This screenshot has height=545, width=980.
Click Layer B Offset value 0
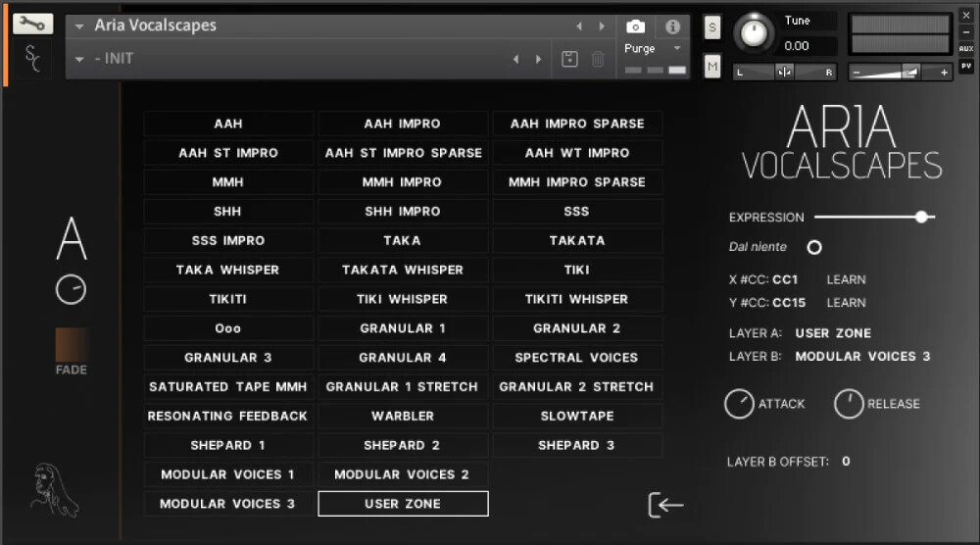[846, 462]
